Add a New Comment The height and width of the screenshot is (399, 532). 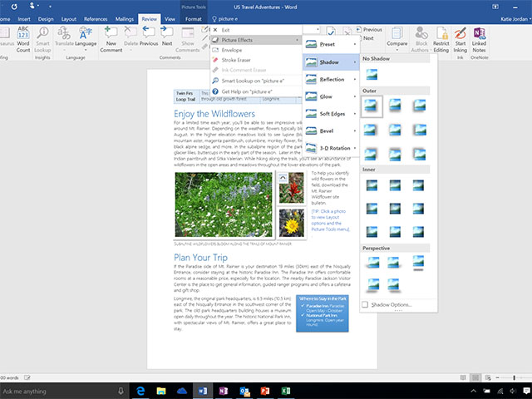pyautogui.click(x=111, y=40)
